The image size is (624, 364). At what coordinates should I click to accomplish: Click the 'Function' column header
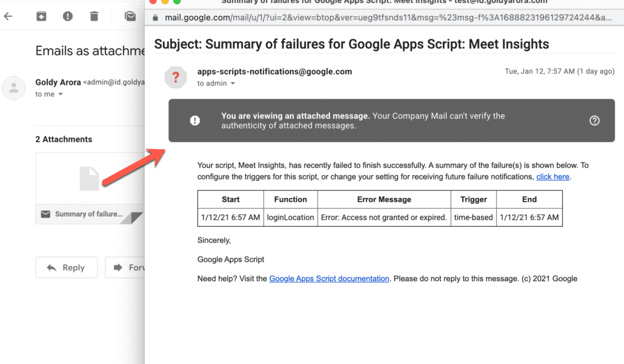point(291,199)
